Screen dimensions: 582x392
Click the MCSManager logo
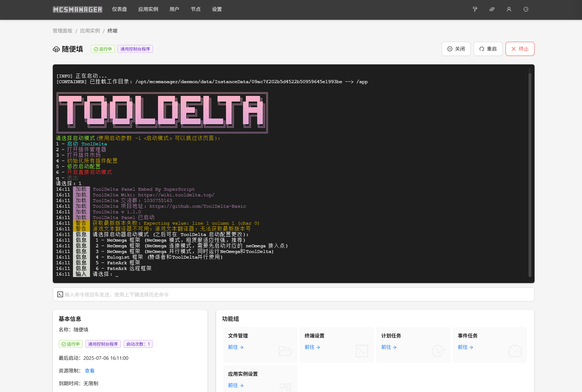(x=78, y=10)
